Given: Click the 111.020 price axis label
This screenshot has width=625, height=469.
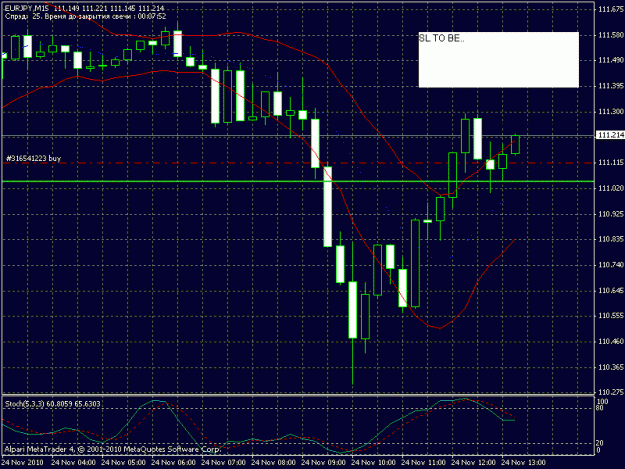Looking at the screenshot, I should (x=611, y=188).
